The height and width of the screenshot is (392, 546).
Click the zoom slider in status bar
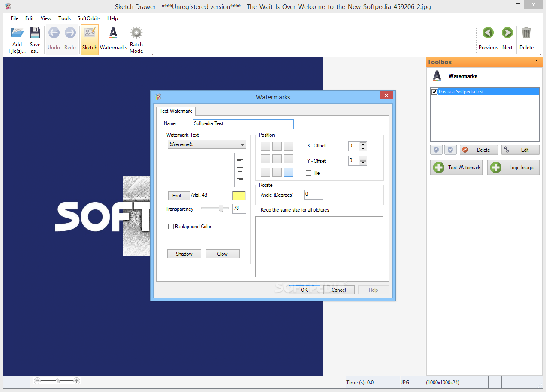57,380
